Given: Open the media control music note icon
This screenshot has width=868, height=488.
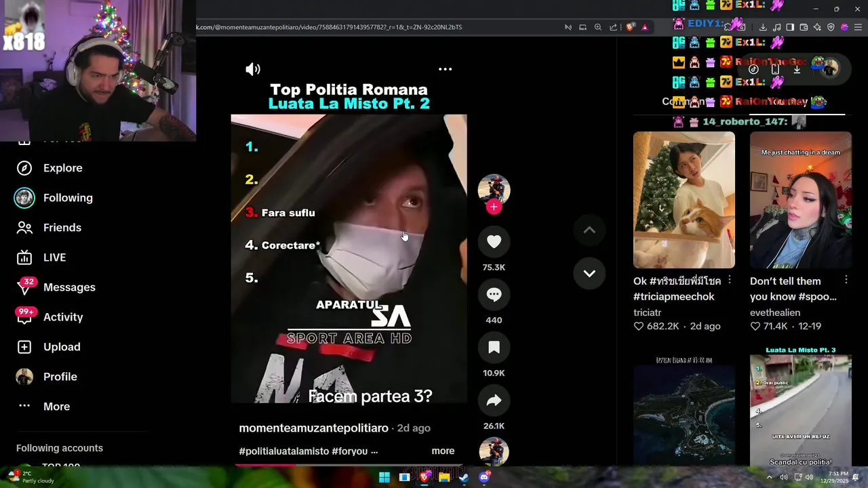Looking at the screenshot, I should point(776,27).
